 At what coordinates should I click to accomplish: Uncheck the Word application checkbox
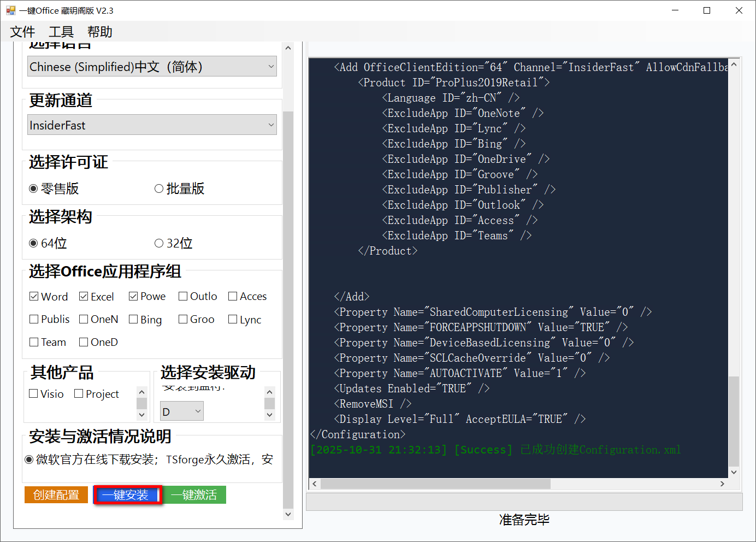click(x=34, y=296)
